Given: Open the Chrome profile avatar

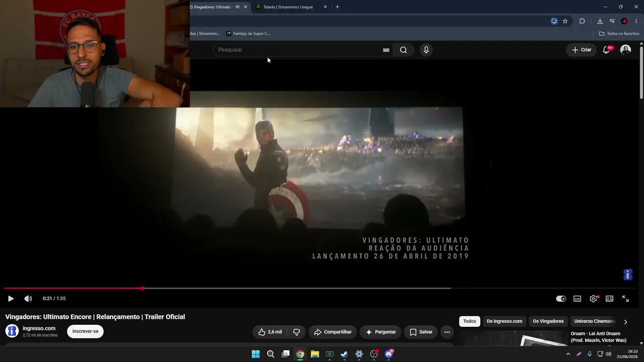Looking at the screenshot, I should coord(624,21).
